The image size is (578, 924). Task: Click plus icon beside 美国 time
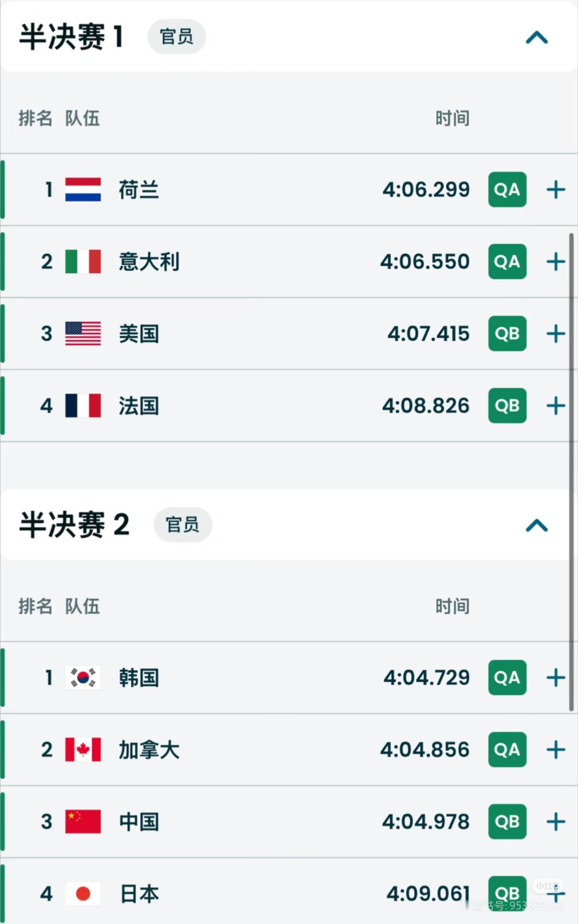pyautogui.click(x=555, y=334)
